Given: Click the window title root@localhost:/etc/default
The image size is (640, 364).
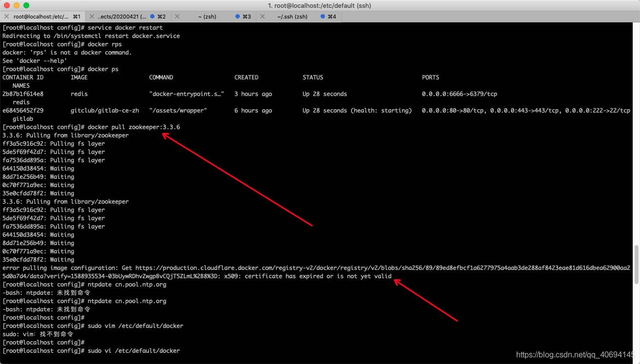Looking at the screenshot, I should (320, 5).
